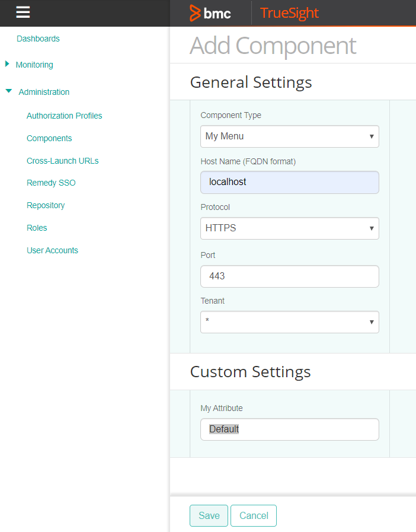This screenshot has height=532, width=416.
Task: Open the Component Type dropdown
Action: (290, 136)
